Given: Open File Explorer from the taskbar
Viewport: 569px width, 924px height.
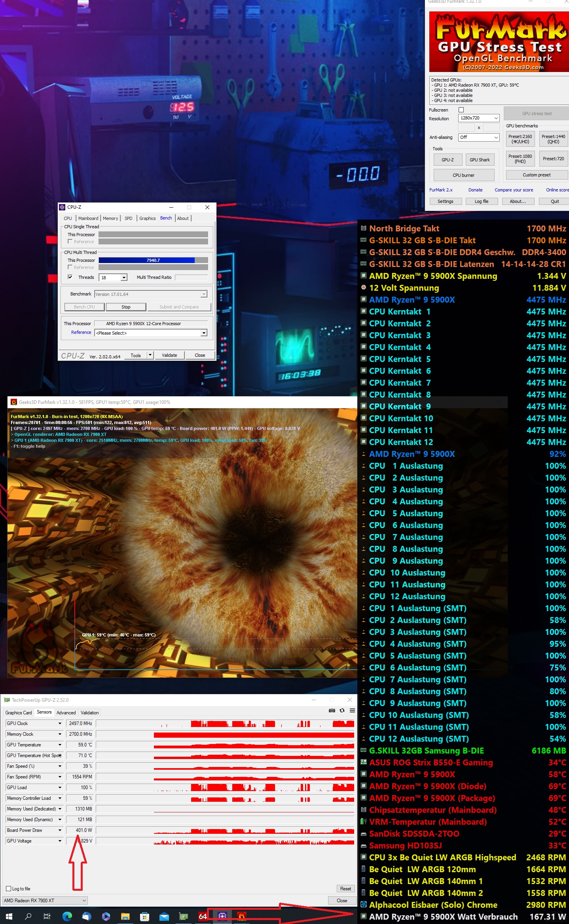Looking at the screenshot, I should (x=125, y=916).
